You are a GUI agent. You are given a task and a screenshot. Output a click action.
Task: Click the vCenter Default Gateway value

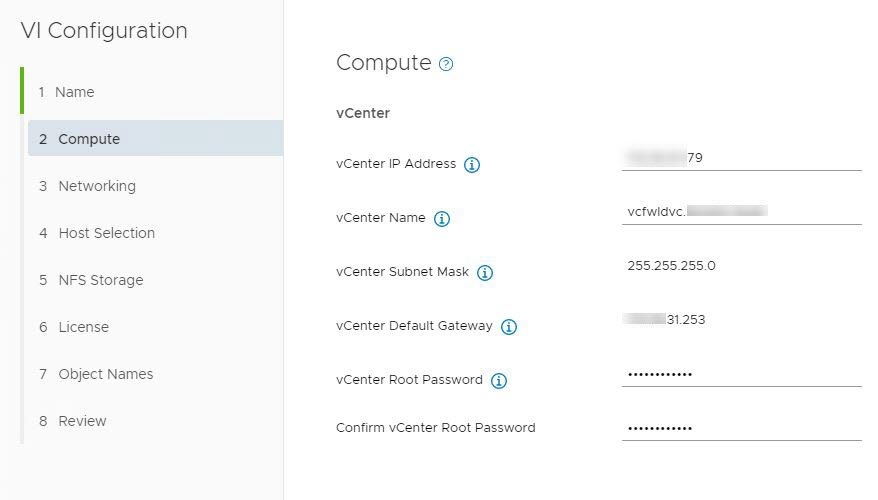click(664, 320)
